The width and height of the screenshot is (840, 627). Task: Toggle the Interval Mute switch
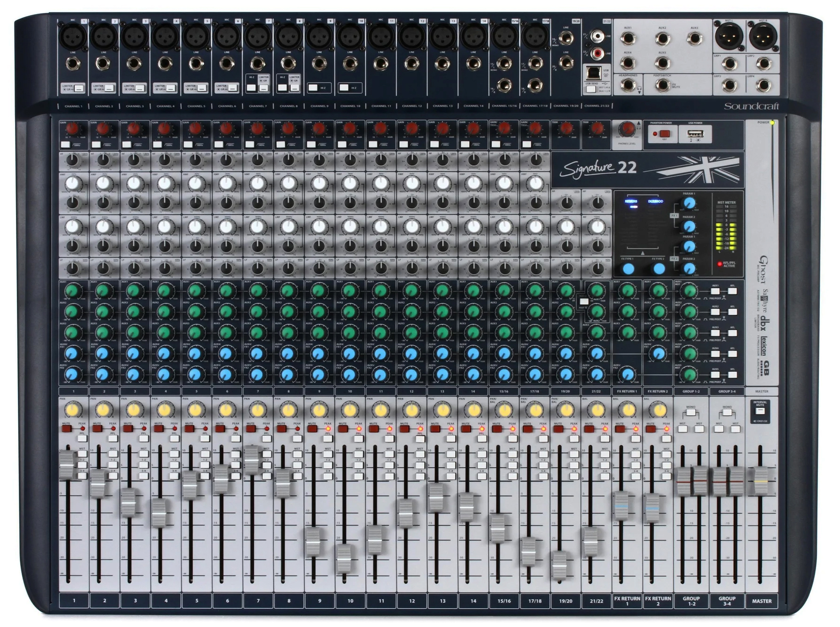click(x=760, y=411)
